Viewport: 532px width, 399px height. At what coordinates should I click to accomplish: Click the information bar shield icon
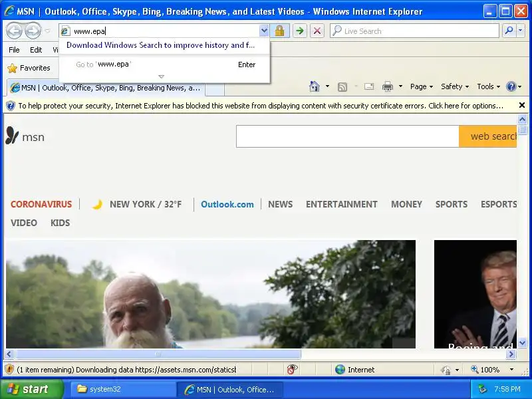[x=11, y=106]
